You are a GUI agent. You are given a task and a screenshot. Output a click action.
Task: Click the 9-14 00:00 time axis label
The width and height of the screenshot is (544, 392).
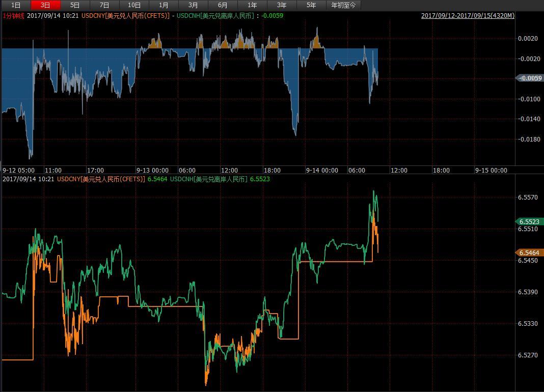322,171
